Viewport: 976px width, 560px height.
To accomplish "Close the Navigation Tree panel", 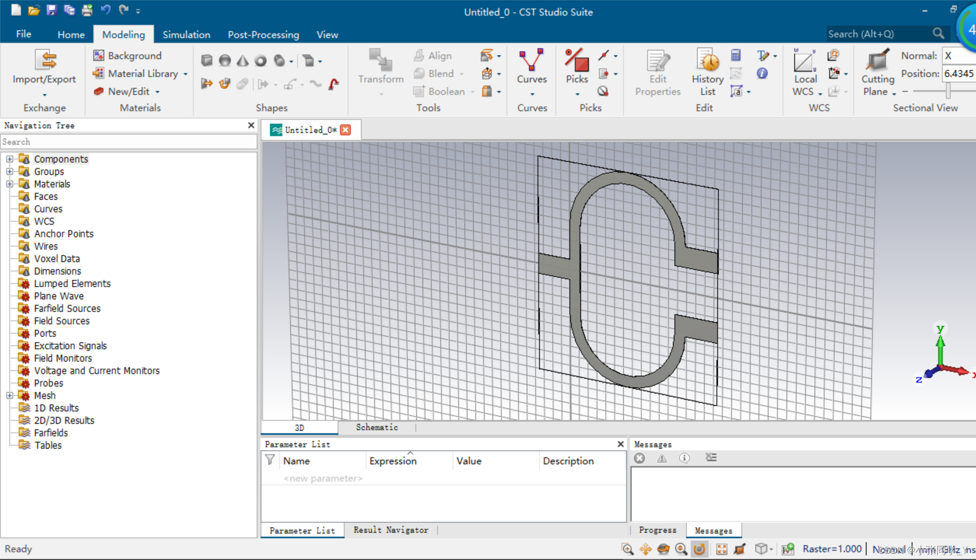I will pos(251,125).
